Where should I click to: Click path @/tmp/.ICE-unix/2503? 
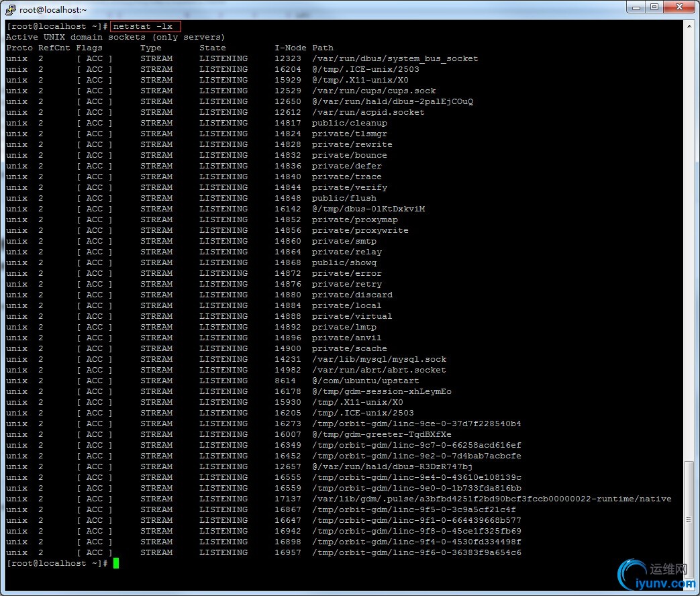click(366, 69)
